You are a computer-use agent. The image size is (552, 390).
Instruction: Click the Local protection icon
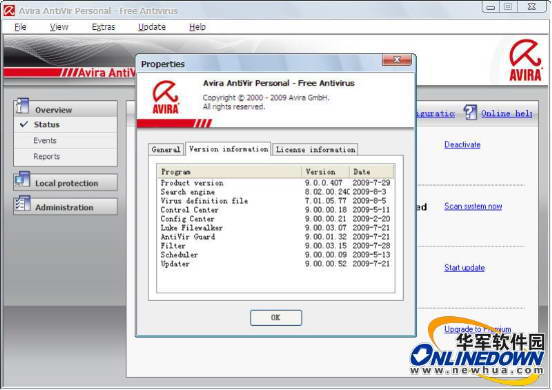23,180
